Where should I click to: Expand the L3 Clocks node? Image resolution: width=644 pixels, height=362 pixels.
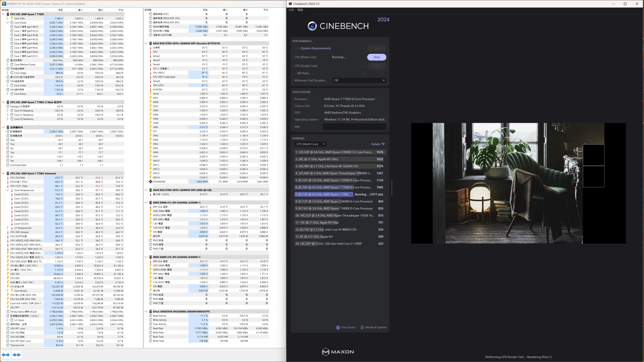7,320
